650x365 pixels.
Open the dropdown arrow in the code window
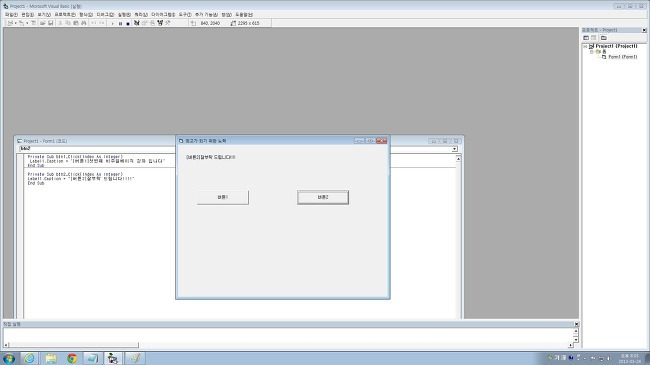click(x=455, y=149)
